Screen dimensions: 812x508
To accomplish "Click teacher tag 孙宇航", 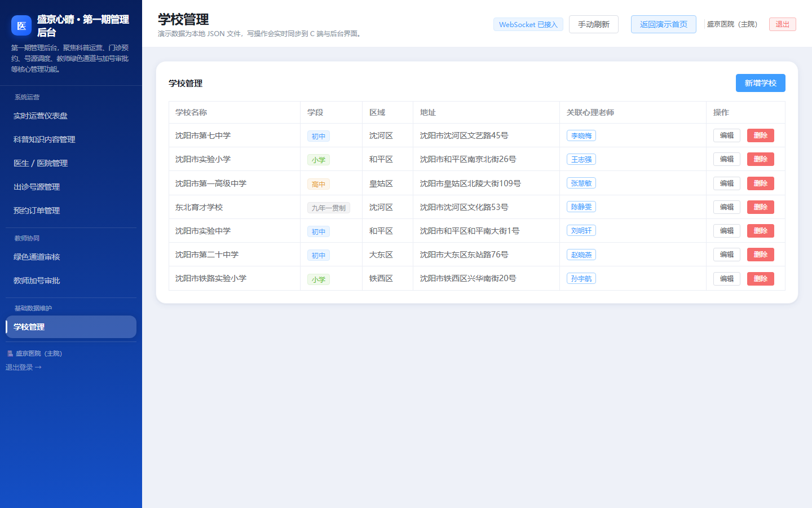I will pyautogui.click(x=581, y=278).
